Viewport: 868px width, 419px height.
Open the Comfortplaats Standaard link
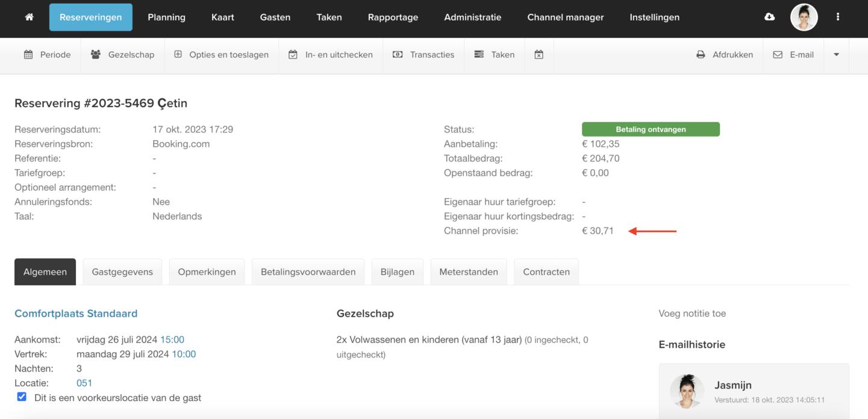click(x=76, y=314)
